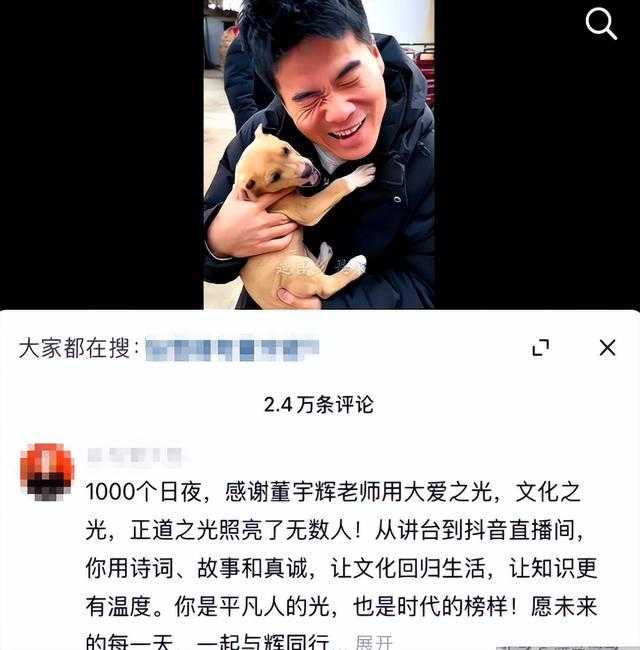Tap comment line 光，正道之光照亮了无数人
This screenshot has height=650, width=640.
[334, 530]
